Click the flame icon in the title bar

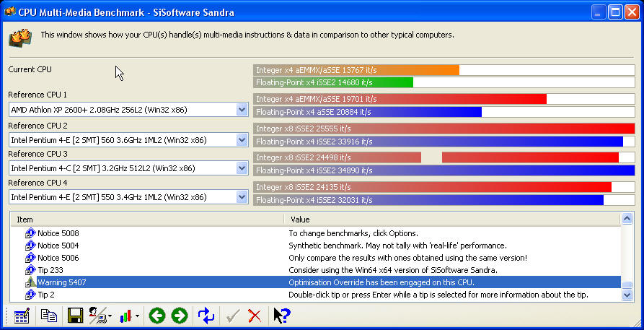click(10, 12)
